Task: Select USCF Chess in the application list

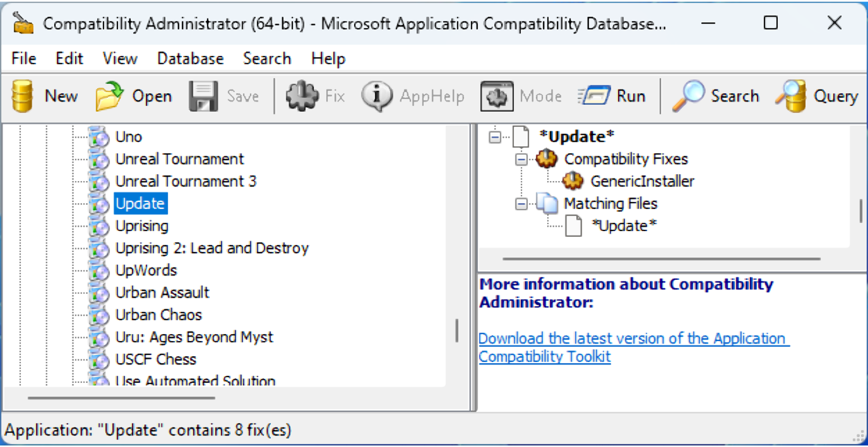Action: pyautogui.click(x=156, y=360)
